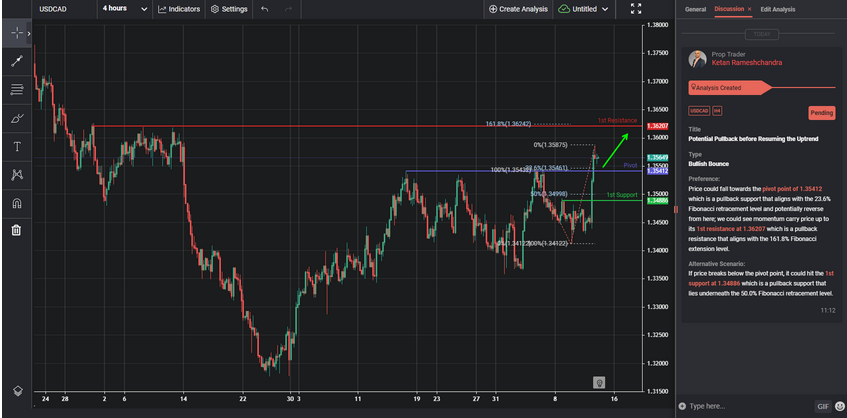This screenshot has height=418, width=847.
Task: Open the 4 hours timeframe dropdown
Action: 125,9
